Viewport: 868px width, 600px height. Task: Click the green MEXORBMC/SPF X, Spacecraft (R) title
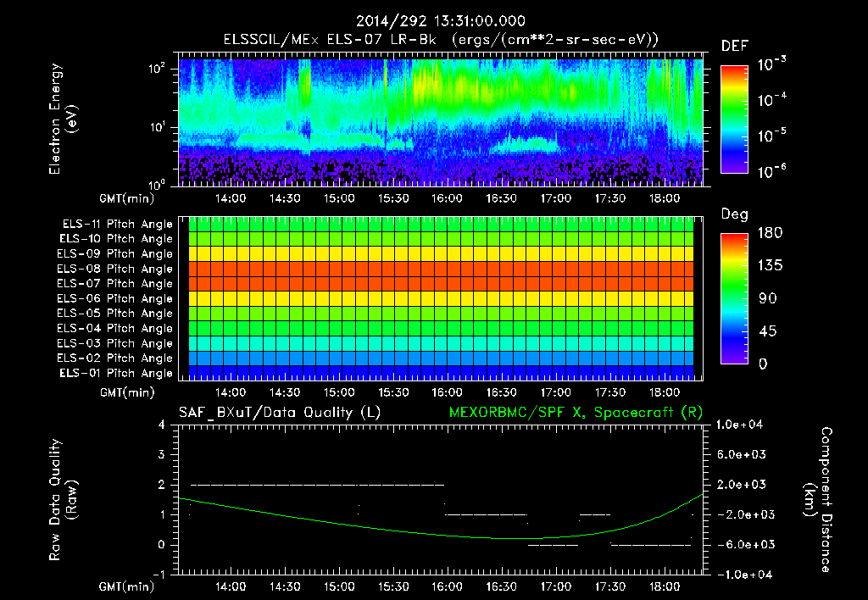(x=576, y=413)
